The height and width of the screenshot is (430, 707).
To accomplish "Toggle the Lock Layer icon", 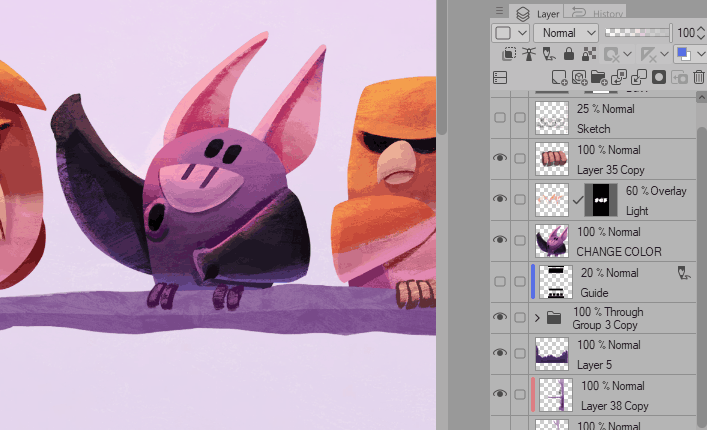I will (568, 54).
